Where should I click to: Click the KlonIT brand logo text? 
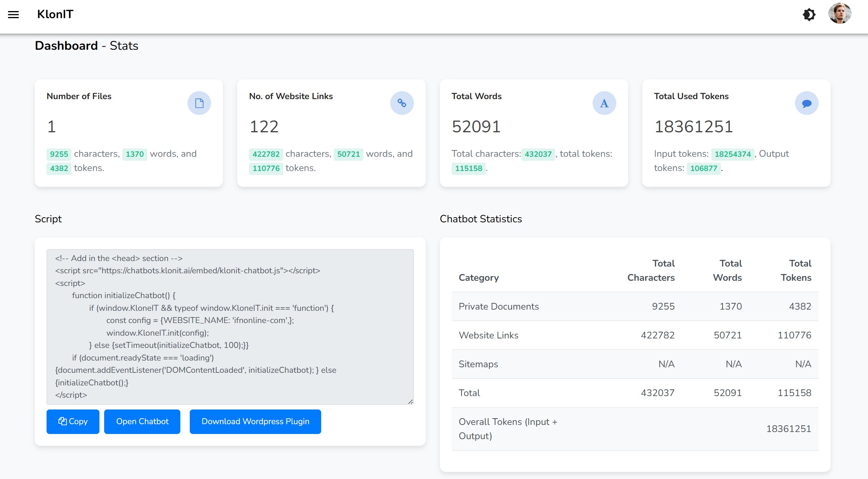tap(55, 15)
